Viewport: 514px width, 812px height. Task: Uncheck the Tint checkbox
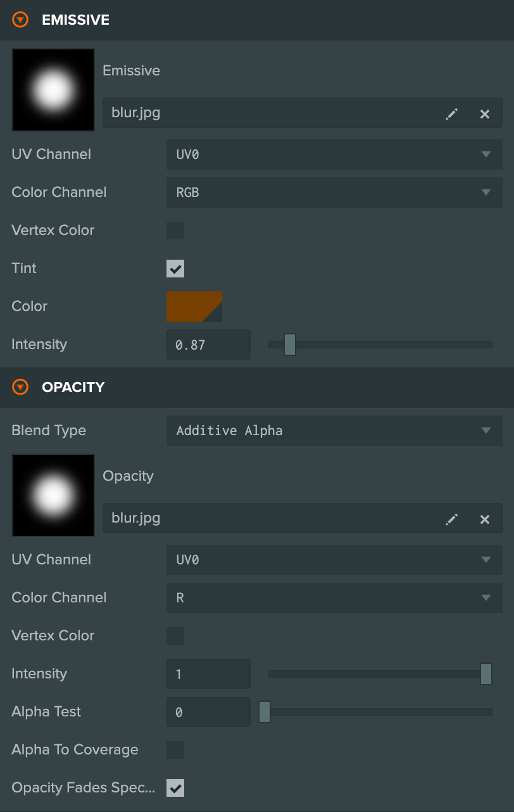[x=175, y=269]
